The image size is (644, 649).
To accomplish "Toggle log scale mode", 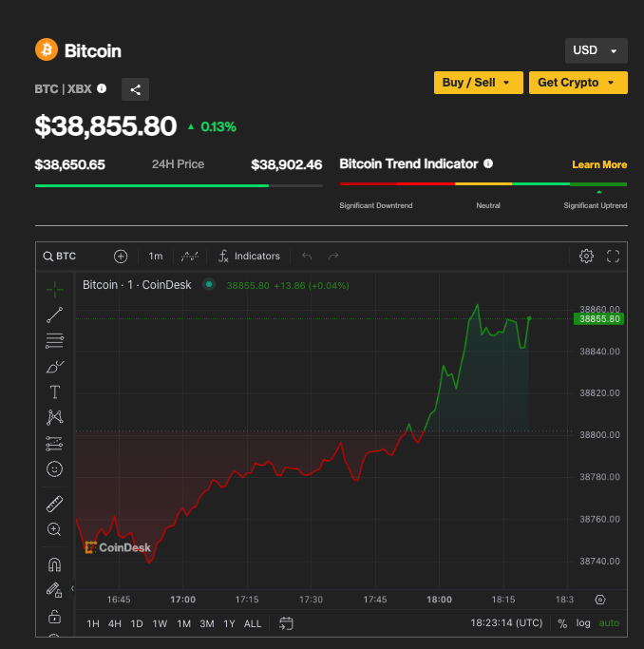I will pos(583,623).
